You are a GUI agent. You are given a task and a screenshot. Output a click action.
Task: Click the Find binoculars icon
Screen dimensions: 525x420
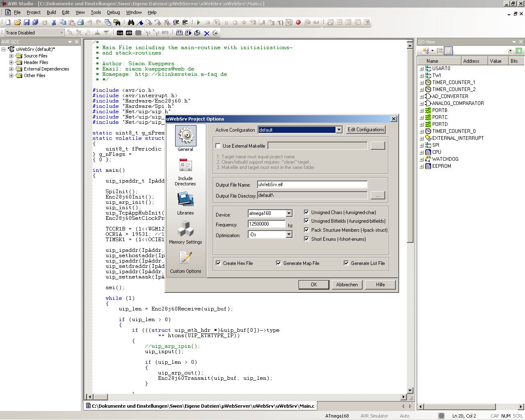click(131, 23)
